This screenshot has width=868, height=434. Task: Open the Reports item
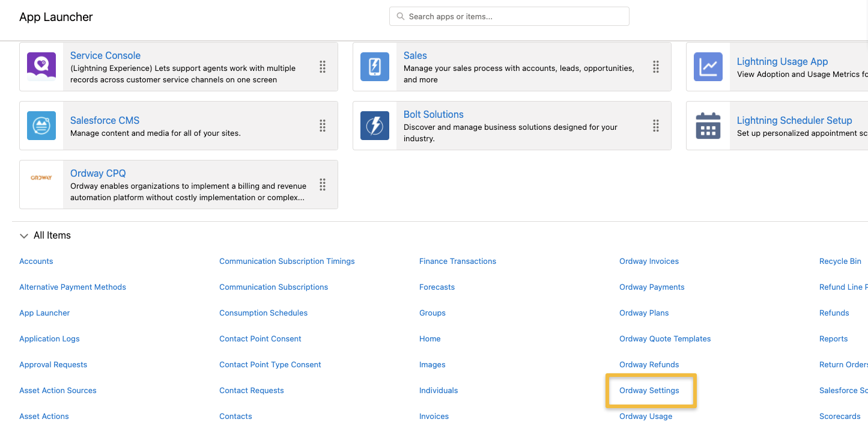[834, 338]
